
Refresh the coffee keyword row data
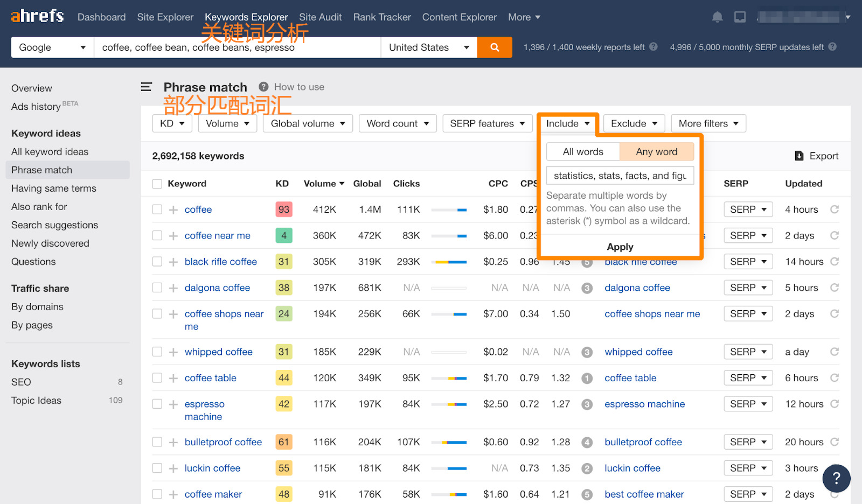click(834, 209)
